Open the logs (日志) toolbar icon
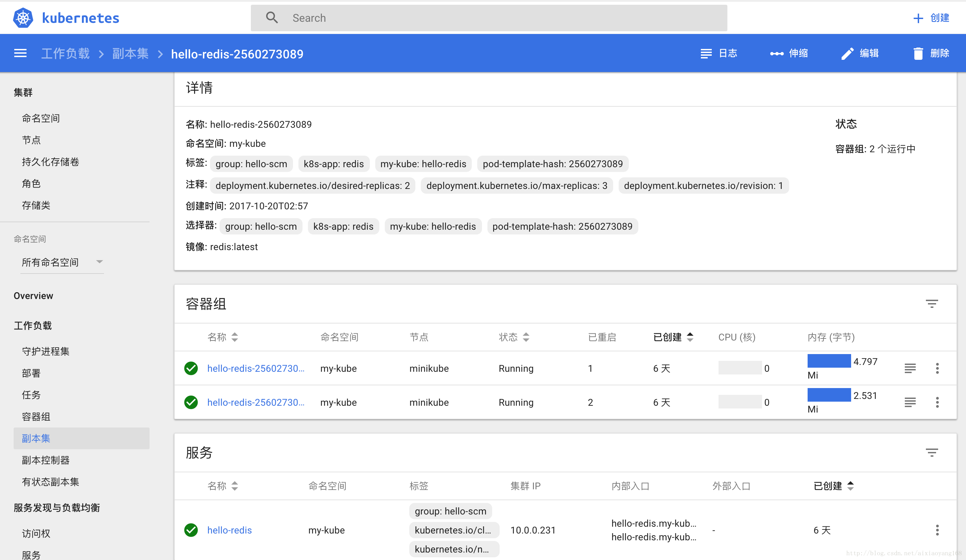 [x=706, y=53]
